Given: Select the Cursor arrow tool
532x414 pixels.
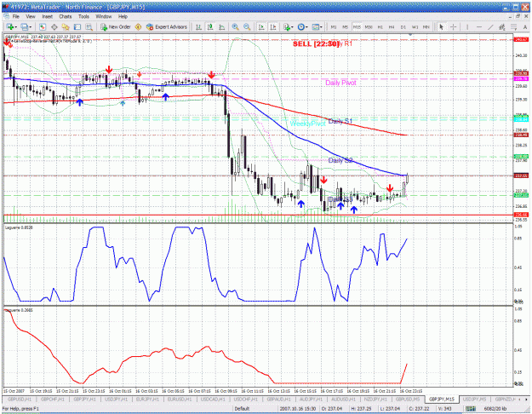Looking at the screenshot, I should pos(441,26).
